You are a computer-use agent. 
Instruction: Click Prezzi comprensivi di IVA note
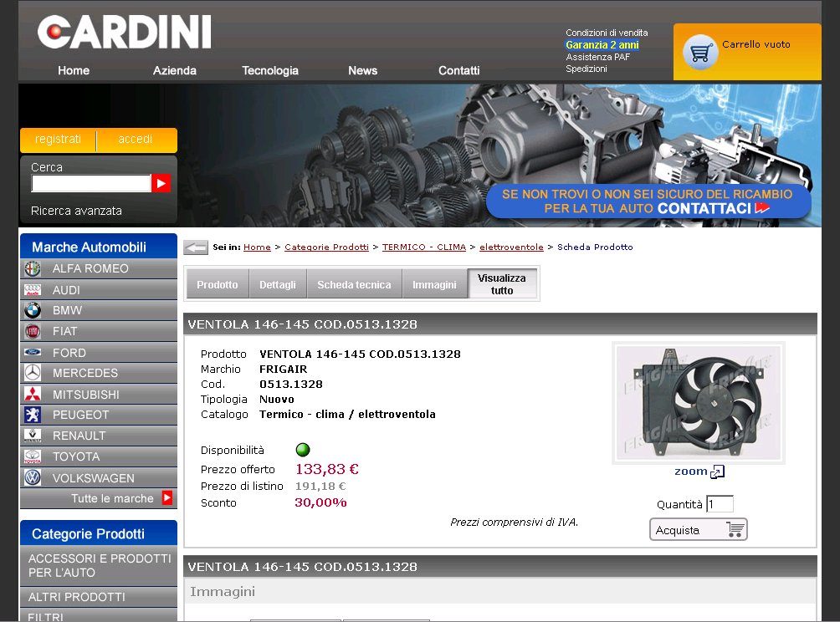point(515,523)
